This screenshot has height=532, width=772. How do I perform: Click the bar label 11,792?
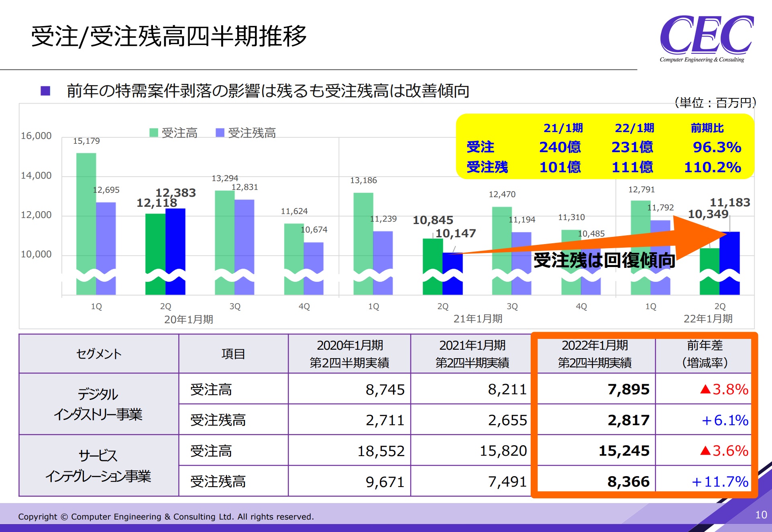click(x=660, y=208)
